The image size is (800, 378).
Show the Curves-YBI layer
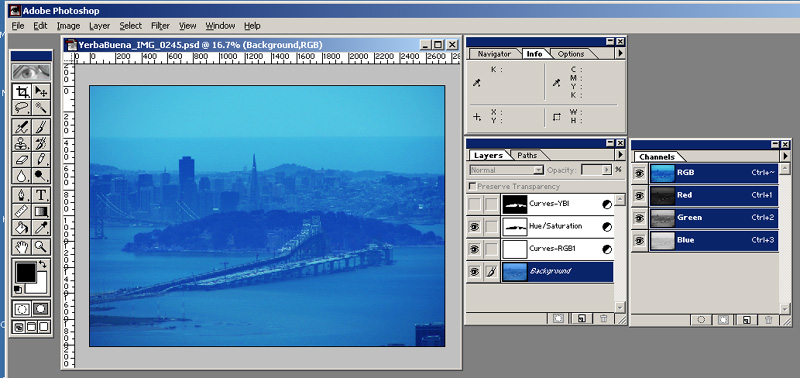pyautogui.click(x=474, y=205)
